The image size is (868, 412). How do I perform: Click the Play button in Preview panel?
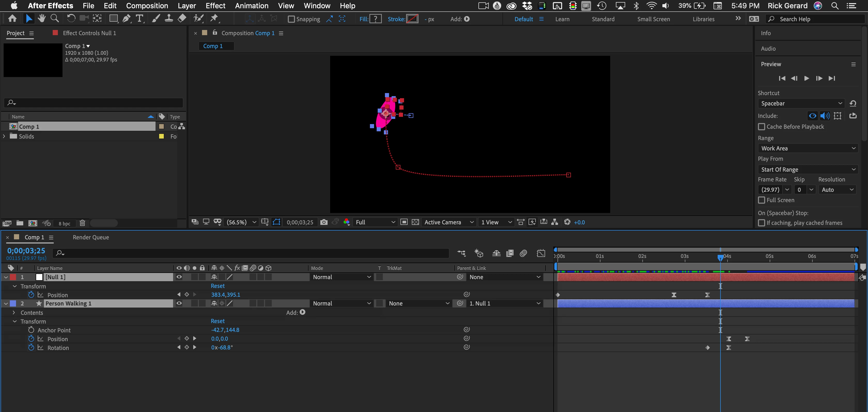pyautogui.click(x=806, y=79)
